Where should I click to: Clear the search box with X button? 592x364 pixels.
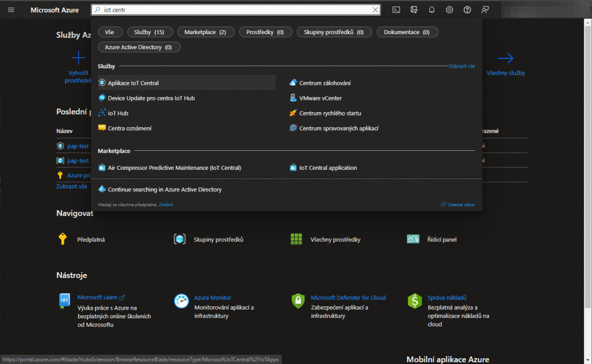pos(376,10)
